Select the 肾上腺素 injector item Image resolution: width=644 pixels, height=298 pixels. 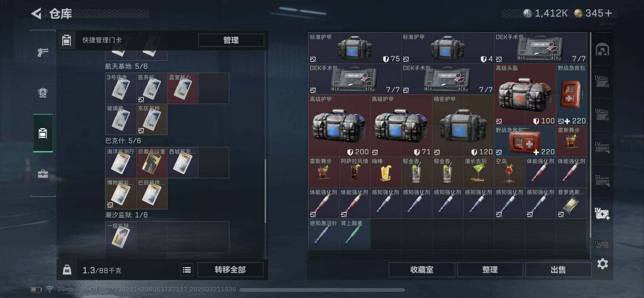355,234
